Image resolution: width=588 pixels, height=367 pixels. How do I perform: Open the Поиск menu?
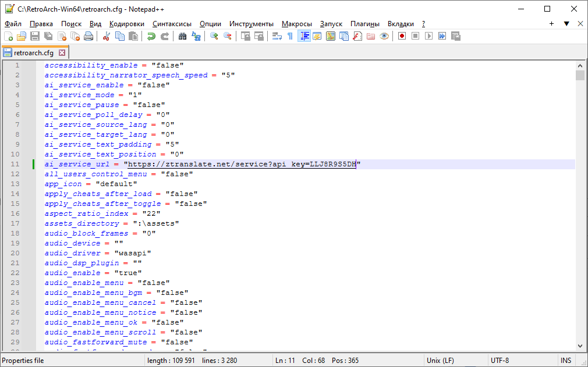coord(71,24)
